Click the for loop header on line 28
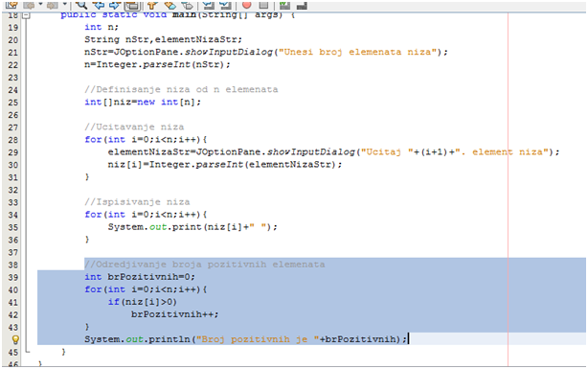The width and height of the screenshot is (588, 369). 146,140
